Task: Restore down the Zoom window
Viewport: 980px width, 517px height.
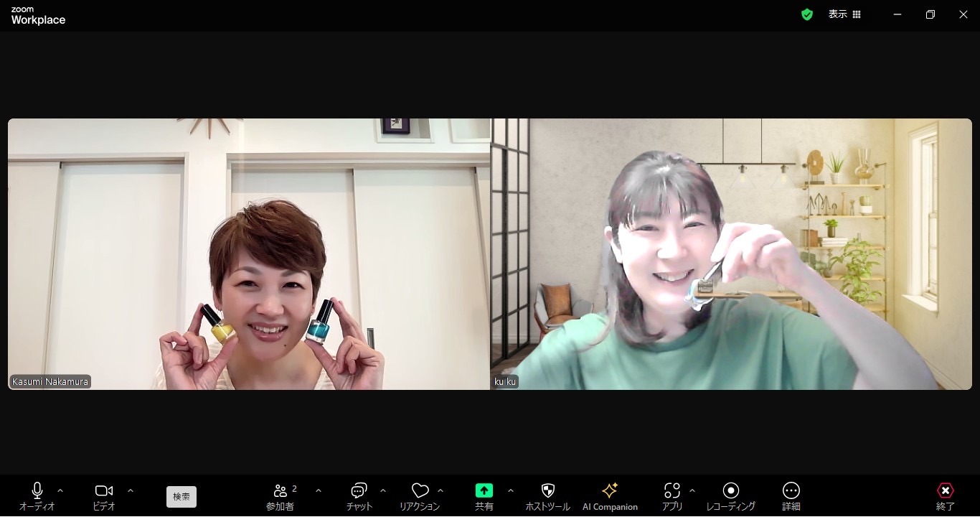Action: click(930, 14)
